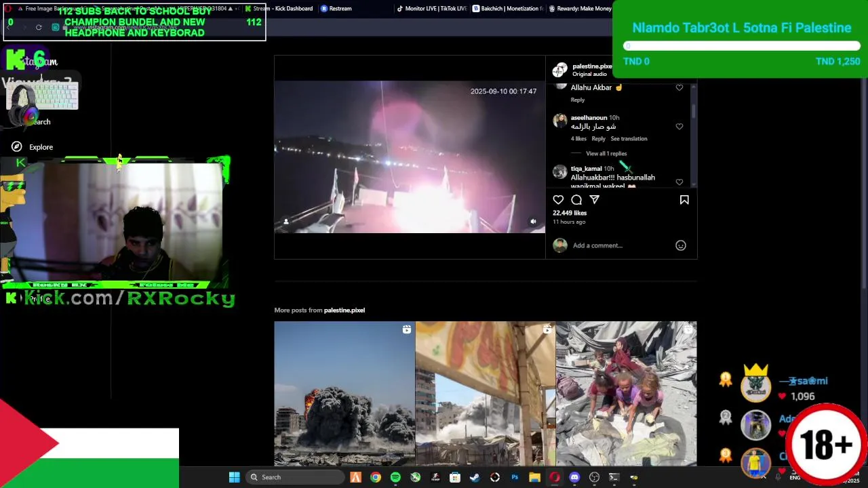Launch Steam from the taskbar
868x488 pixels.
point(475,477)
